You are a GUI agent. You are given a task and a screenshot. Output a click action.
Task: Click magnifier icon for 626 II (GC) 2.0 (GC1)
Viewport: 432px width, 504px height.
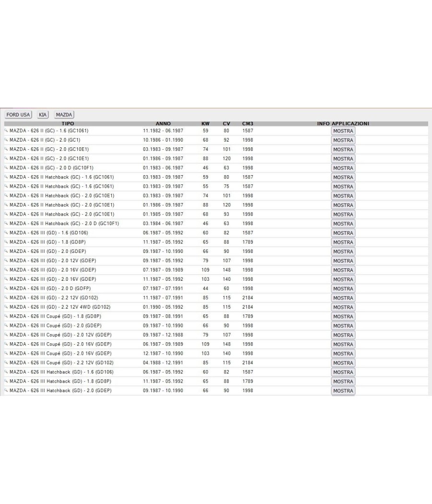pyautogui.click(x=6, y=140)
